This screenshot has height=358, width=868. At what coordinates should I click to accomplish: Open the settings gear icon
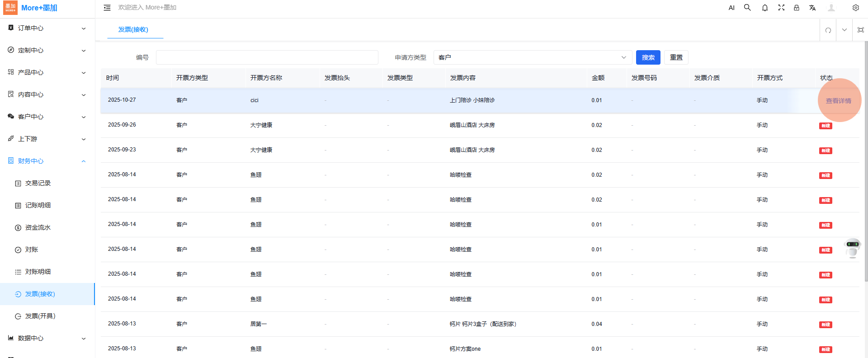[x=856, y=8]
